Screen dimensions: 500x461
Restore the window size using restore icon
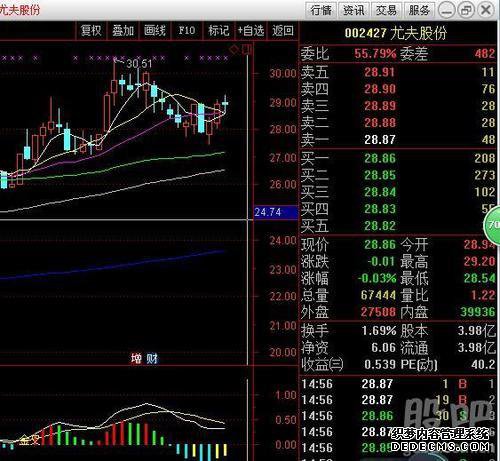coord(466,10)
